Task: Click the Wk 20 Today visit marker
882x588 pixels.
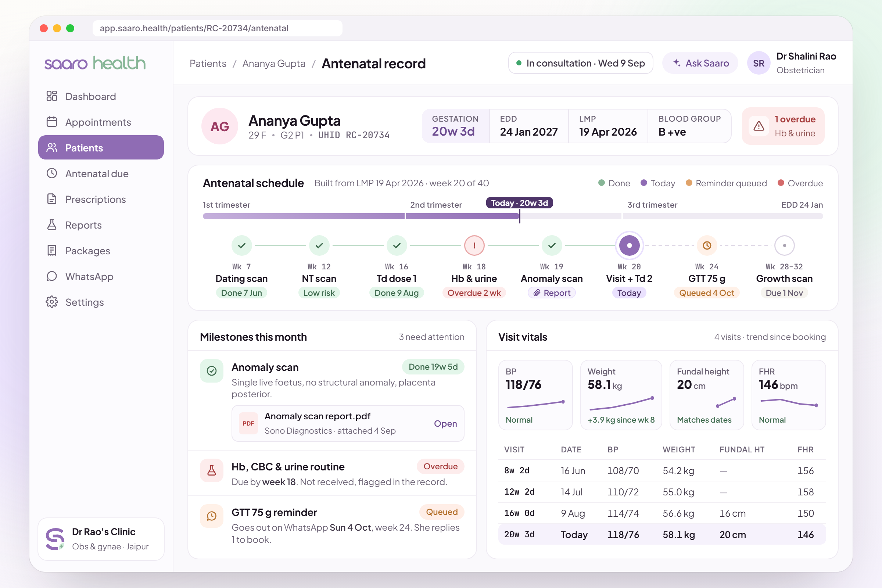Action: 629,245
